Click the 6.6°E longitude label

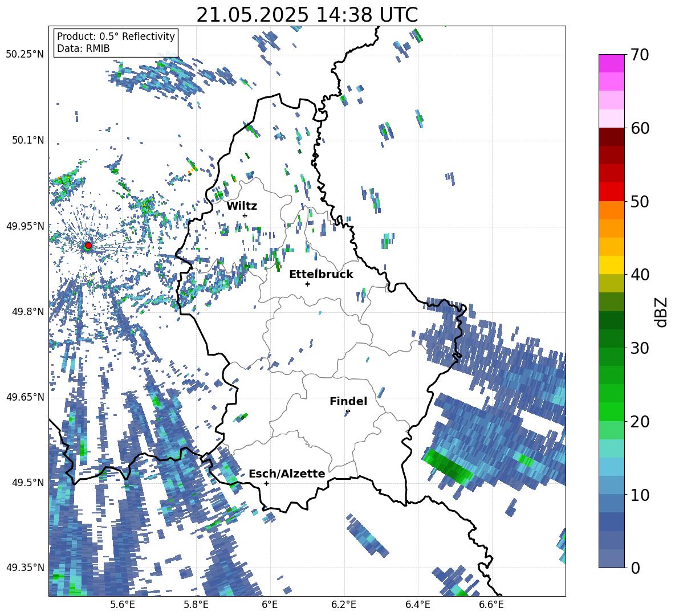(491, 605)
